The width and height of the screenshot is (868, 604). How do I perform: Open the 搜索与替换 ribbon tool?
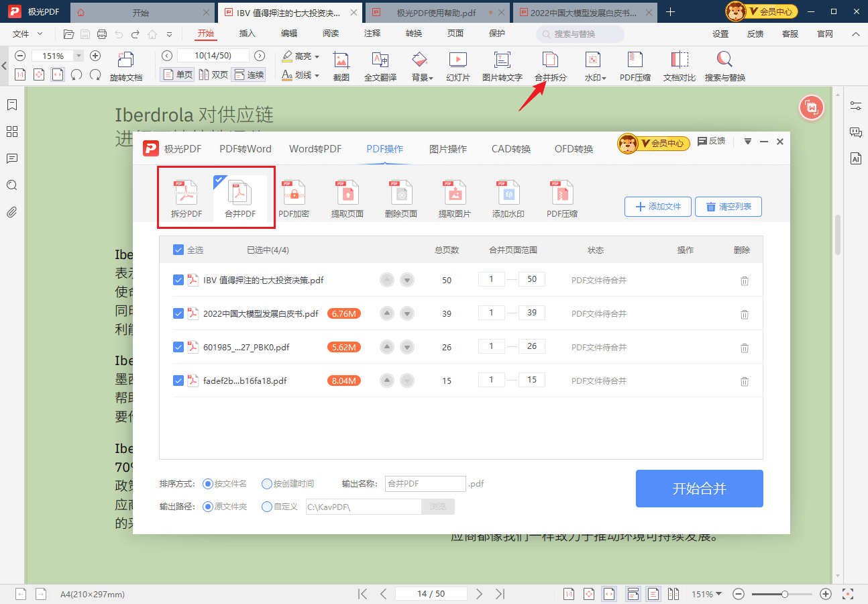725,66
